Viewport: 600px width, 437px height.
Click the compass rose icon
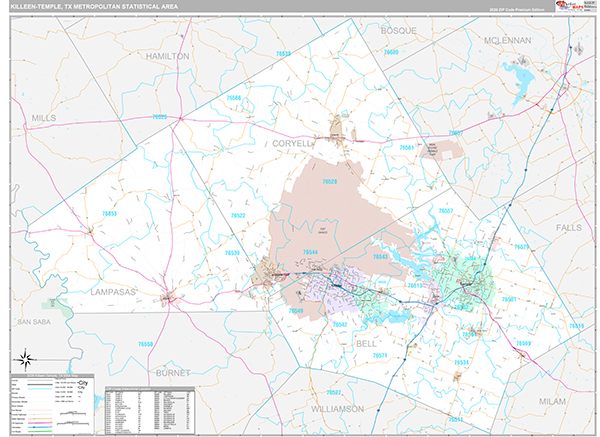[23, 360]
